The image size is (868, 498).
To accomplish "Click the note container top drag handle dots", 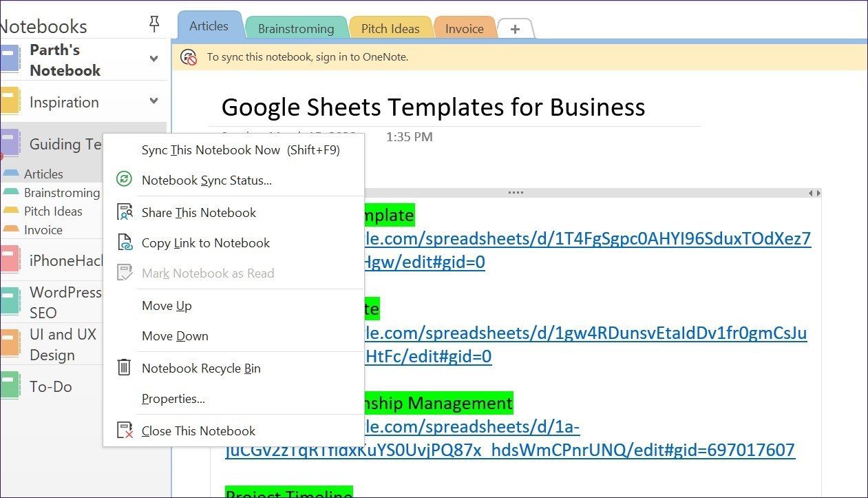I will point(516,193).
